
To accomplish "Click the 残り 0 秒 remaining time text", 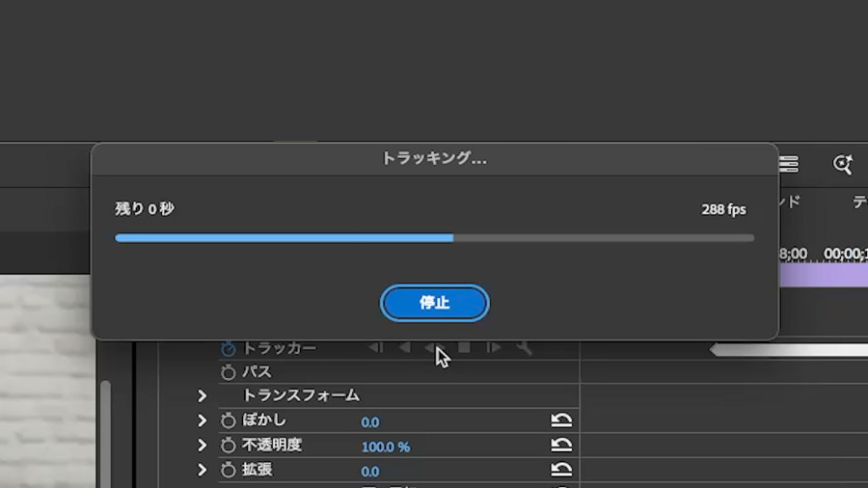I will point(145,208).
